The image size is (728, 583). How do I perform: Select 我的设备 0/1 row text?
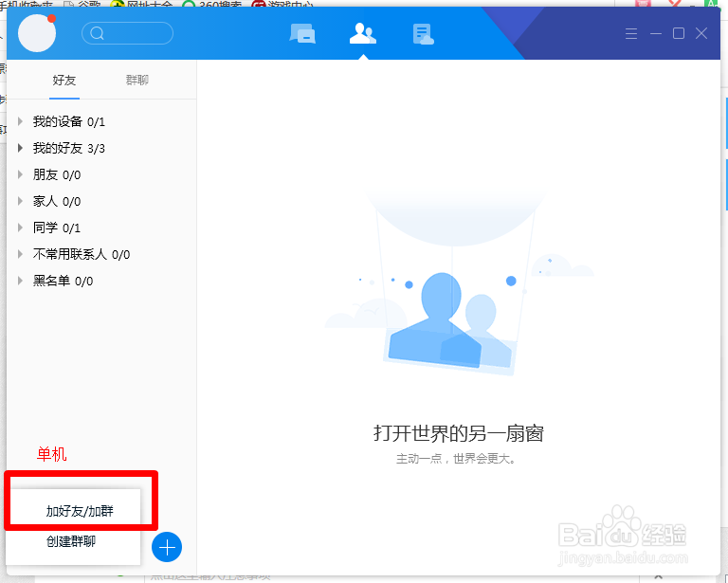pyautogui.click(x=68, y=121)
